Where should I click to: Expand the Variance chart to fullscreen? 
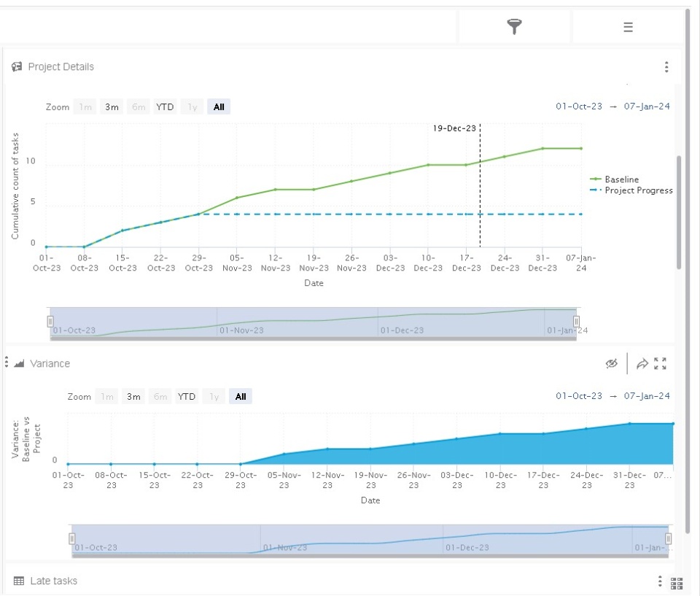tap(661, 364)
